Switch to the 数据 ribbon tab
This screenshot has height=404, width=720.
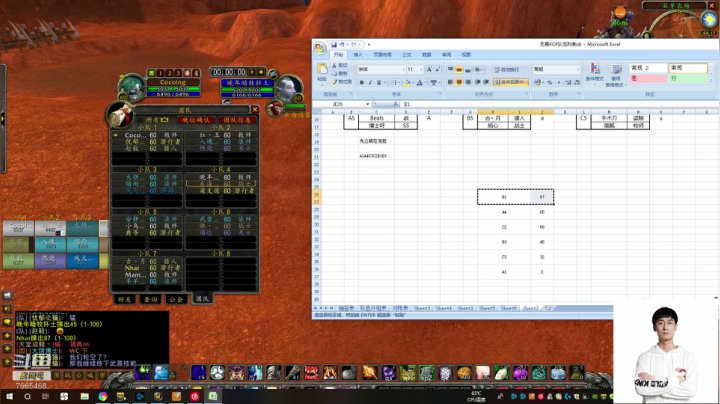pos(427,55)
